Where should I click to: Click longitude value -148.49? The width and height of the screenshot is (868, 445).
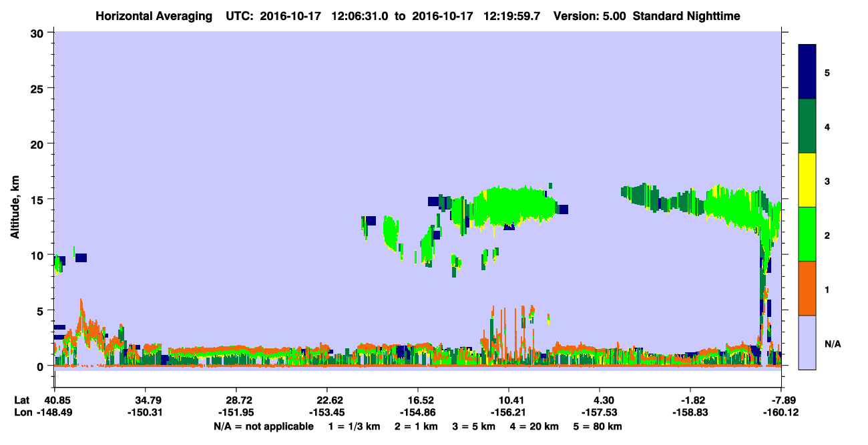pyautogui.click(x=54, y=413)
